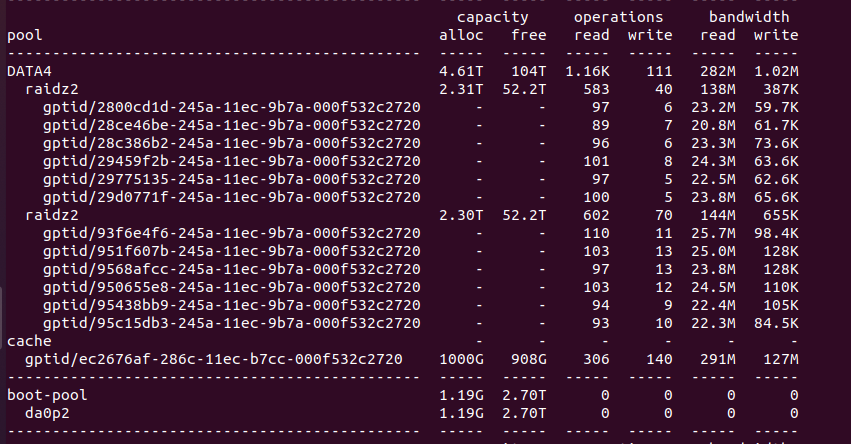Click the cache write bandwidth value 127M
The width and height of the screenshot is (851, 444).
(776, 359)
